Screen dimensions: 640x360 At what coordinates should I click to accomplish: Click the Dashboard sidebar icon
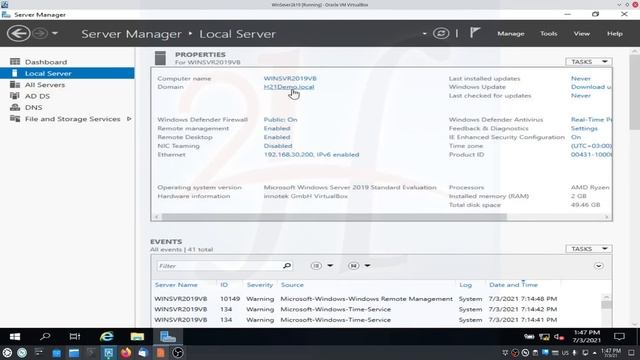click(15, 62)
